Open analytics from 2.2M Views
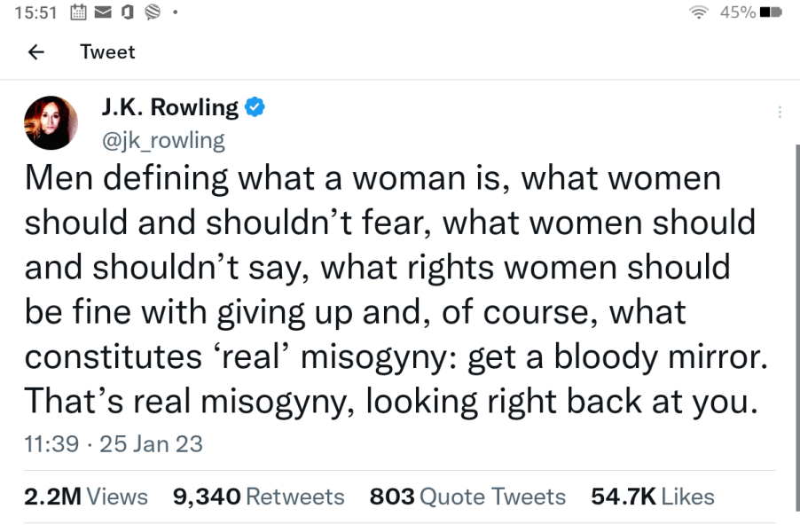800x532 pixels. (84, 497)
